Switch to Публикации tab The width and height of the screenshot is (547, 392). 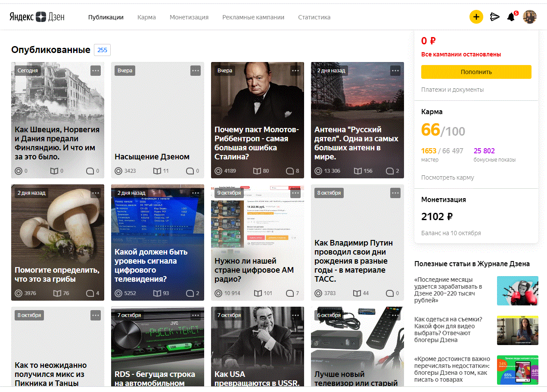(x=106, y=17)
